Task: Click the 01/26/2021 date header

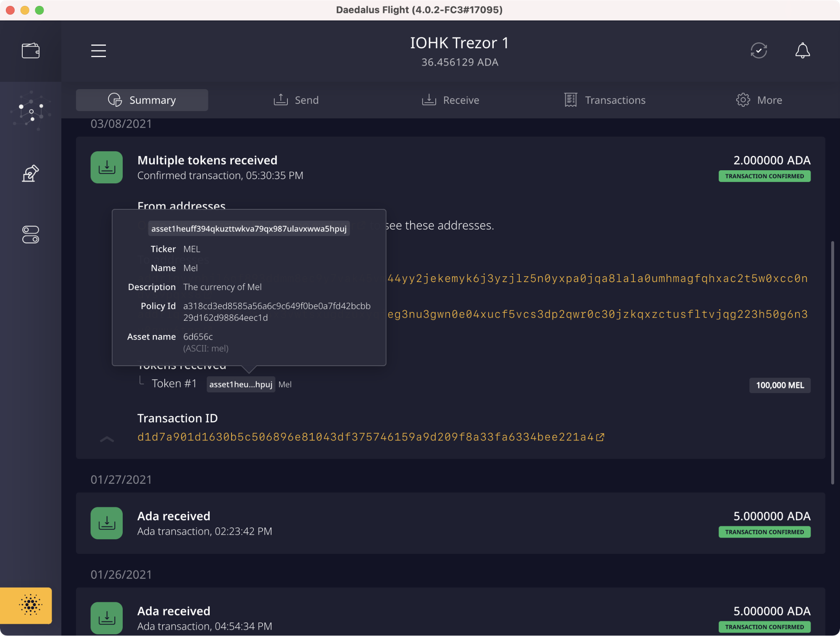Action: pos(121,575)
